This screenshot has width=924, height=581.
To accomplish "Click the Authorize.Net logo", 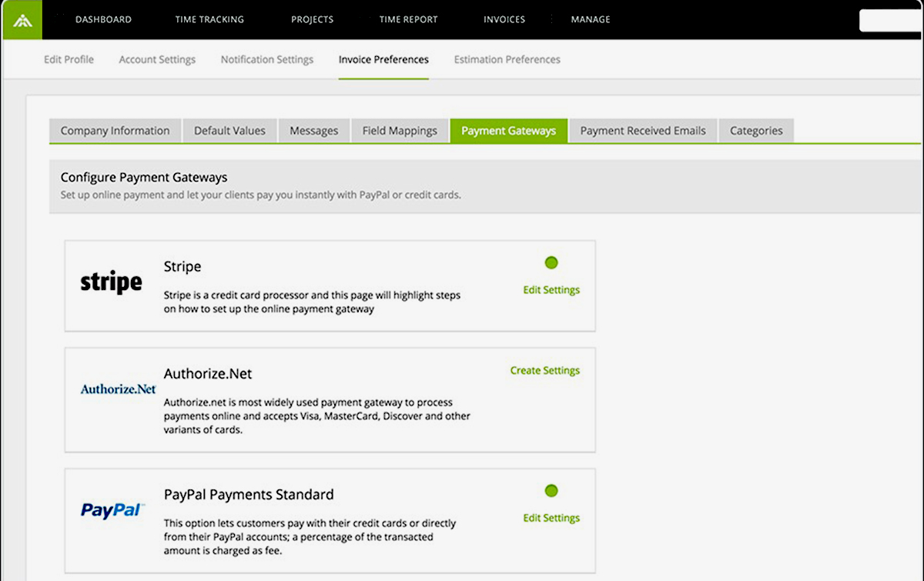I will [x=119, y=389].
